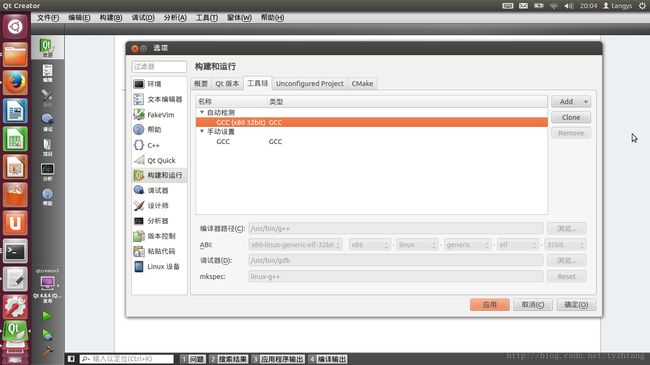The image size is (650, 365).
Task: Collapse the 自动检测 tree group
Action: point(202,112)
